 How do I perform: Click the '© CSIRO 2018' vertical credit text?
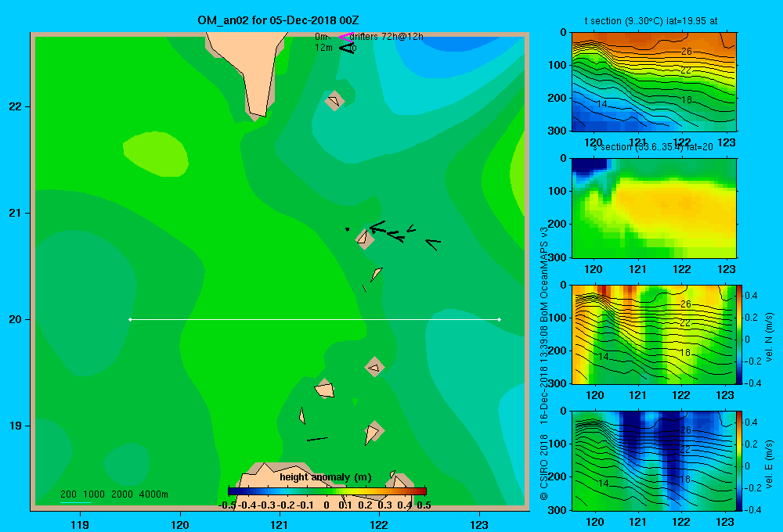point(544,466)
